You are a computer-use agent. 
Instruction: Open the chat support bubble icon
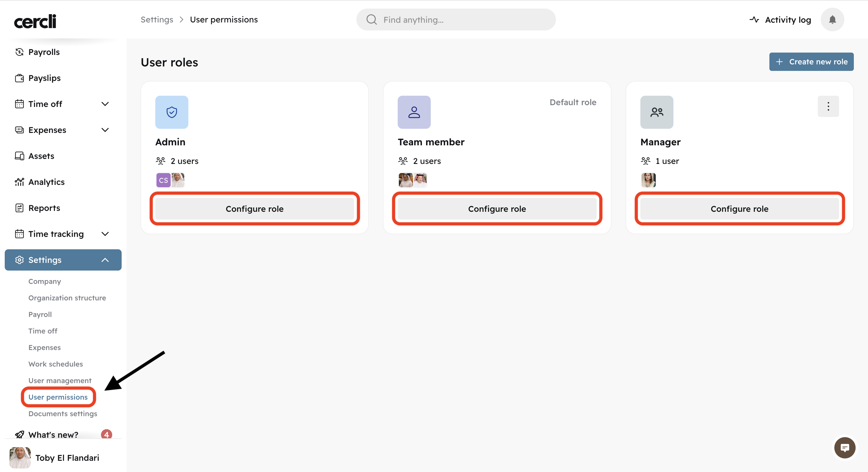point(844,448)
